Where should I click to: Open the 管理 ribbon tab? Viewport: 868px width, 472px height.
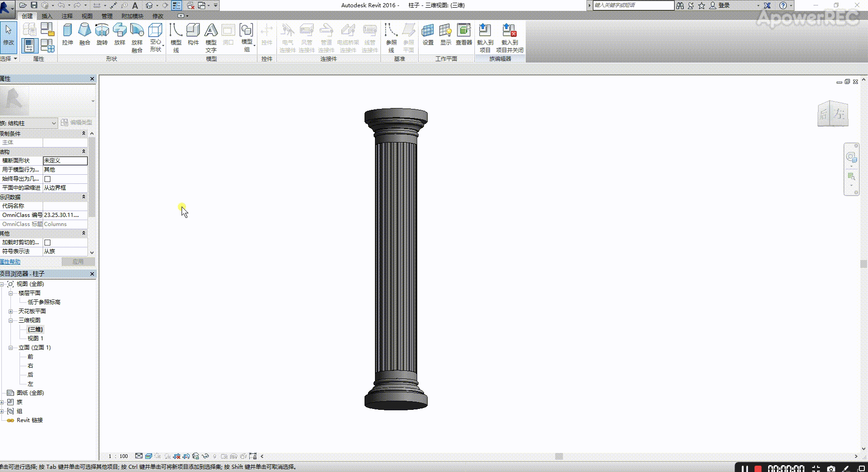click(x=107, y=16)
